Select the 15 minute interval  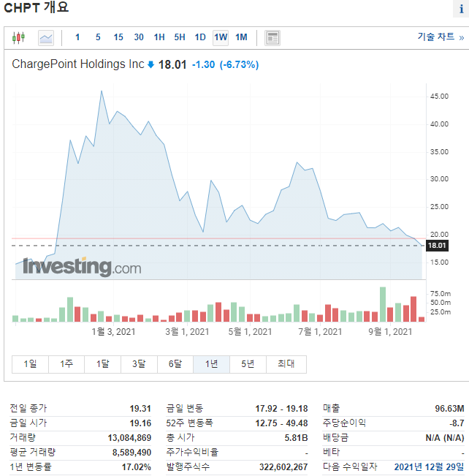[118, 37]
